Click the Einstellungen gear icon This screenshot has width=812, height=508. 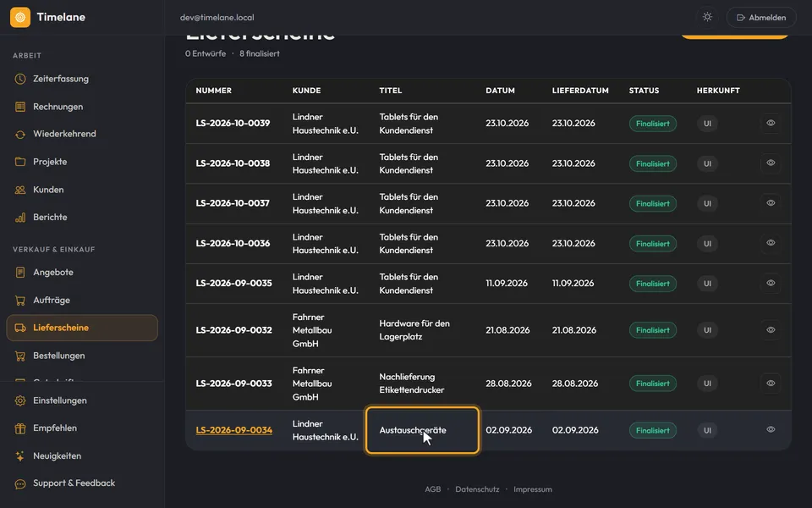pos(20,400)
